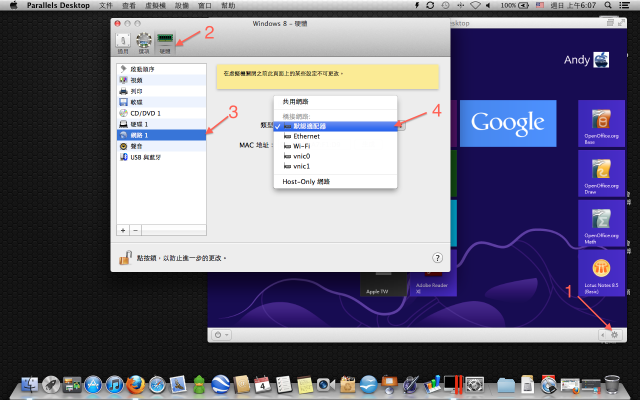Open Calendar from the Dock
The width and height of the screenshot is (640, 400).
point(262,384)
